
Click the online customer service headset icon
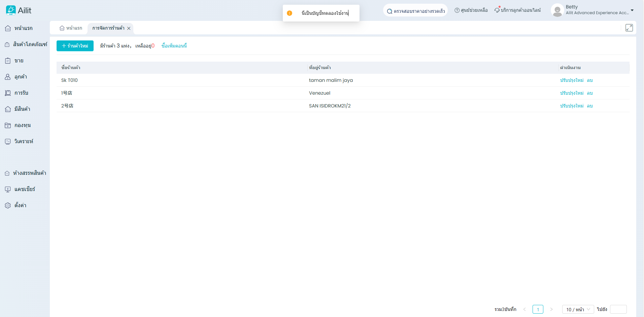[497, 10]
